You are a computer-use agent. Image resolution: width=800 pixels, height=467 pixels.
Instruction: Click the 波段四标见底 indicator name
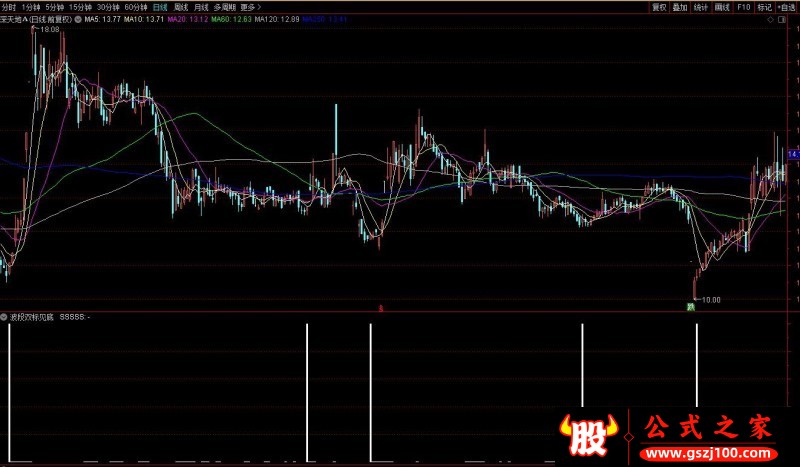tap(33, 316)
